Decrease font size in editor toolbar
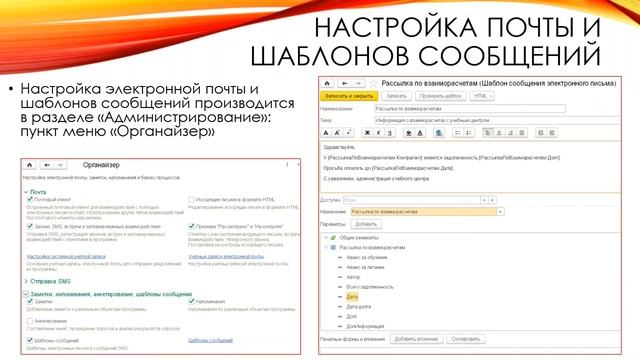Image resolution: width=640 pixels, height=360 pixels. click(x=349, y=133)
